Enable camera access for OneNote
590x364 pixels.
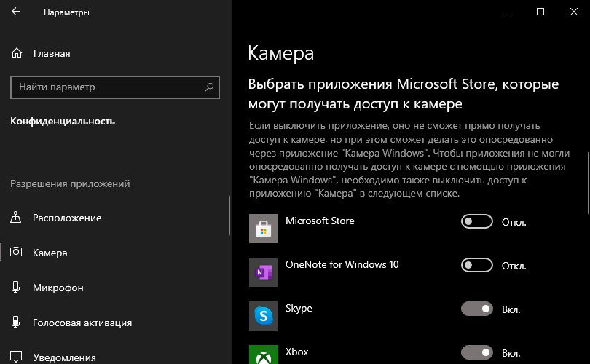477,266
